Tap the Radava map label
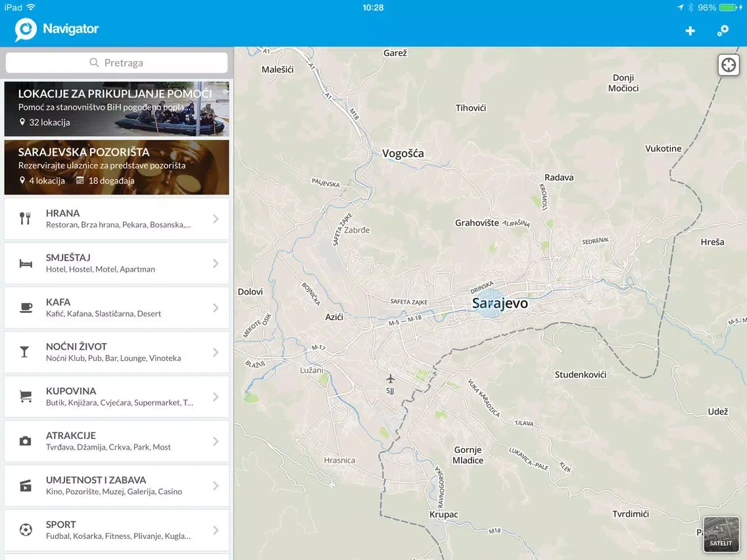This screenshot has width=747, height=560. [x=559, y=177]
